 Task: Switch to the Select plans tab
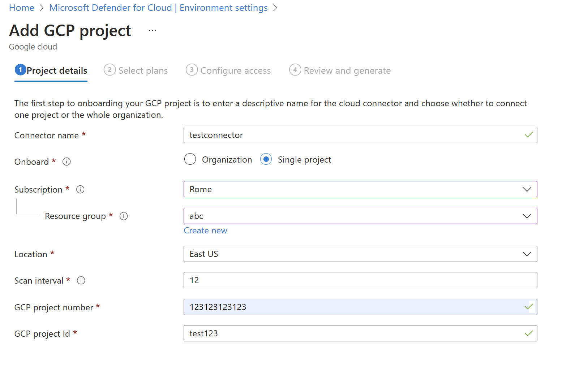point(143,70)
